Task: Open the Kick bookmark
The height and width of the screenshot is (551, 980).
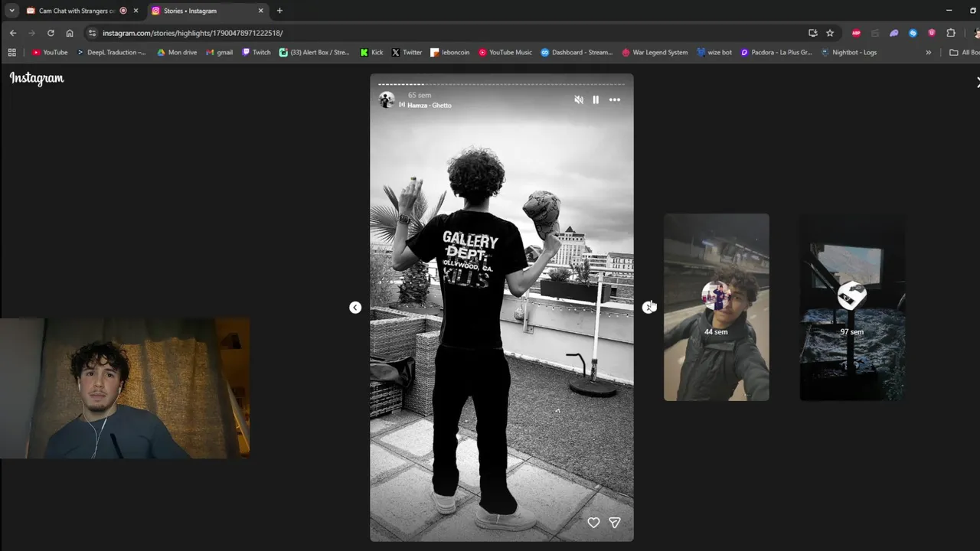Action: [x=371, y=53]
